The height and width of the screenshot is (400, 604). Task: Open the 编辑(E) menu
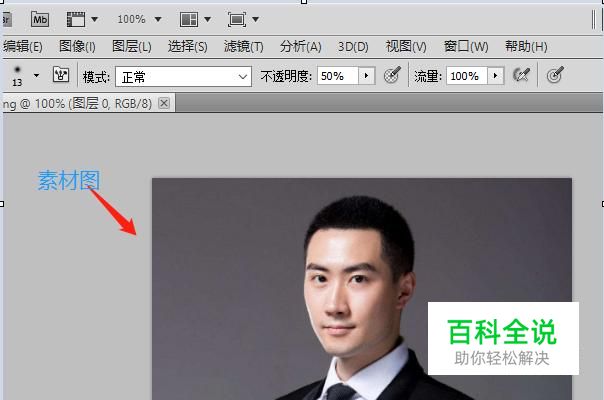23,47
